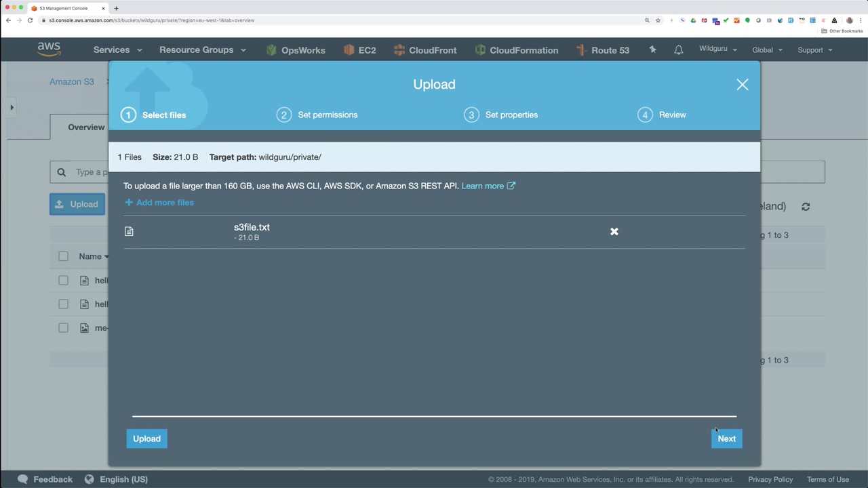
Task: Open the notifications bell
Action: point(678,50)
